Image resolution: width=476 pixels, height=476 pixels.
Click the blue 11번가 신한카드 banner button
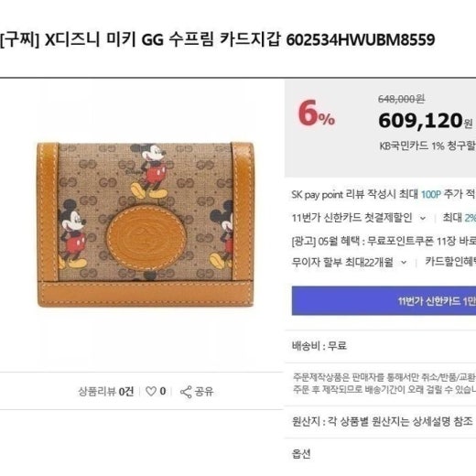tap(384, 300)
